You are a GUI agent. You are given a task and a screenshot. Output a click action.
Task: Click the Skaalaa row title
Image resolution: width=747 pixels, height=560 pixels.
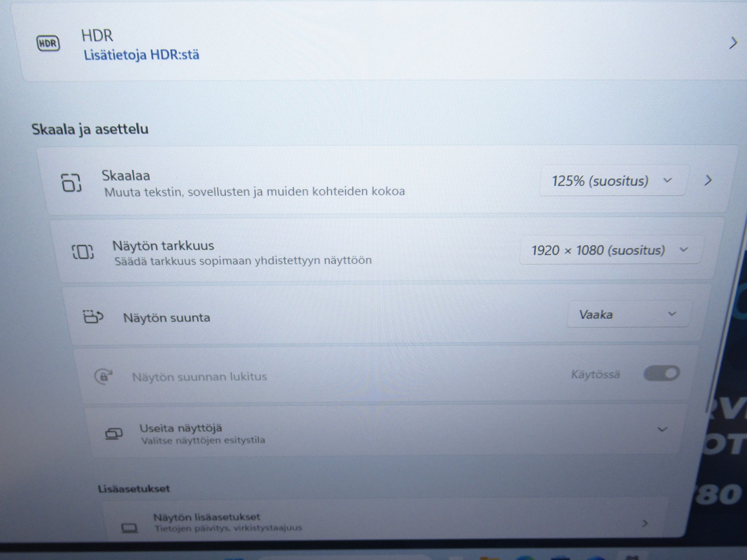pos(126,176)
